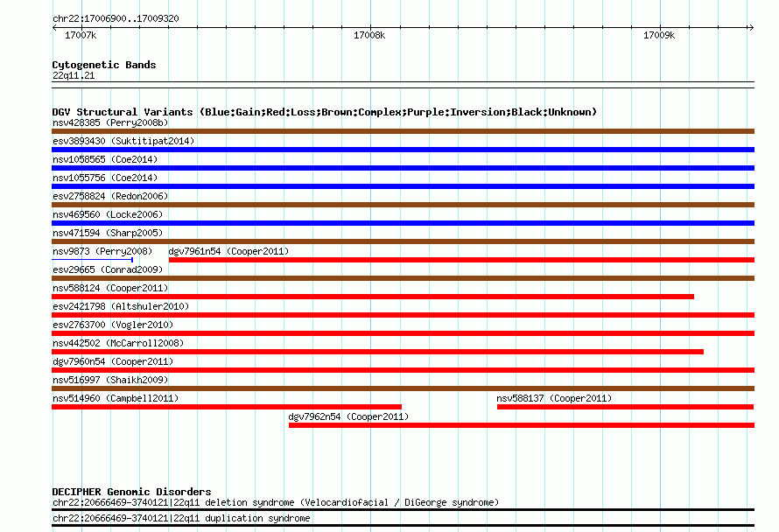Click the chr22:17006900..17009320 coordinates text
The image size is (779, 532).
116,18
